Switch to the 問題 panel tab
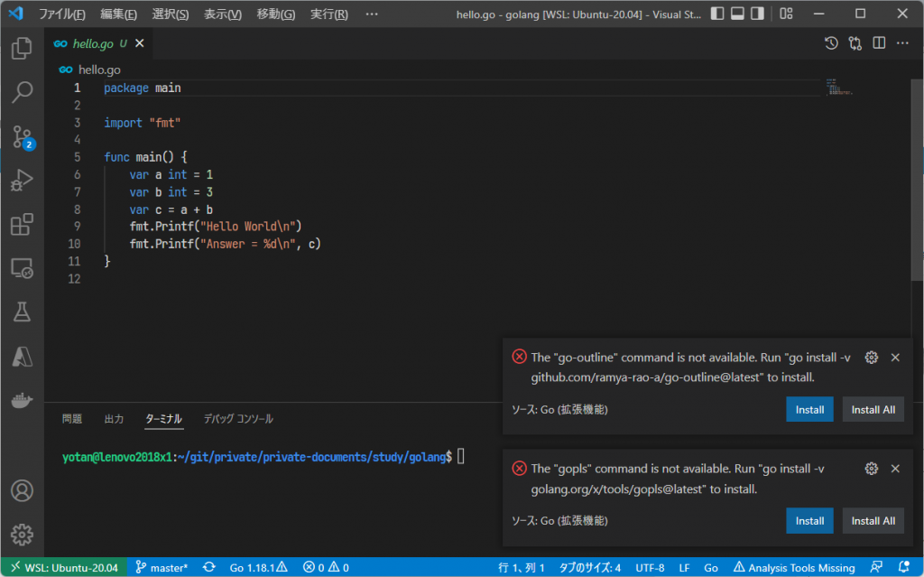 click(72, 419)
